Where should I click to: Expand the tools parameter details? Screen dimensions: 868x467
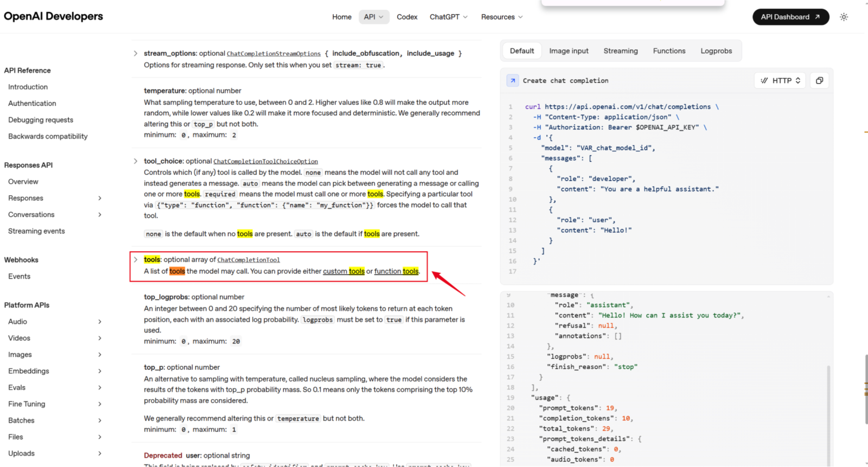135,259
